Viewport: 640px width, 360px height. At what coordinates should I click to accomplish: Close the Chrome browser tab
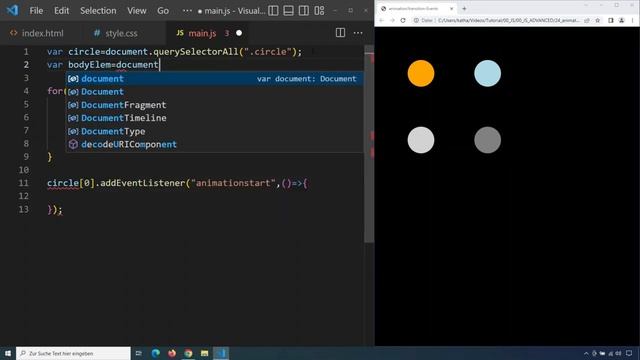tap(451, 9)
